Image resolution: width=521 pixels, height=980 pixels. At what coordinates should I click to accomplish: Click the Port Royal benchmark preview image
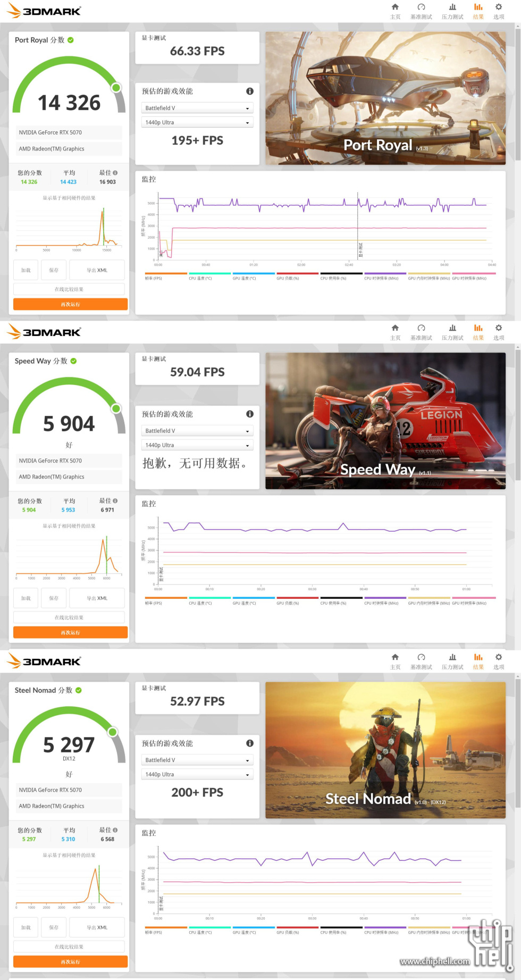tap(385, 98)
